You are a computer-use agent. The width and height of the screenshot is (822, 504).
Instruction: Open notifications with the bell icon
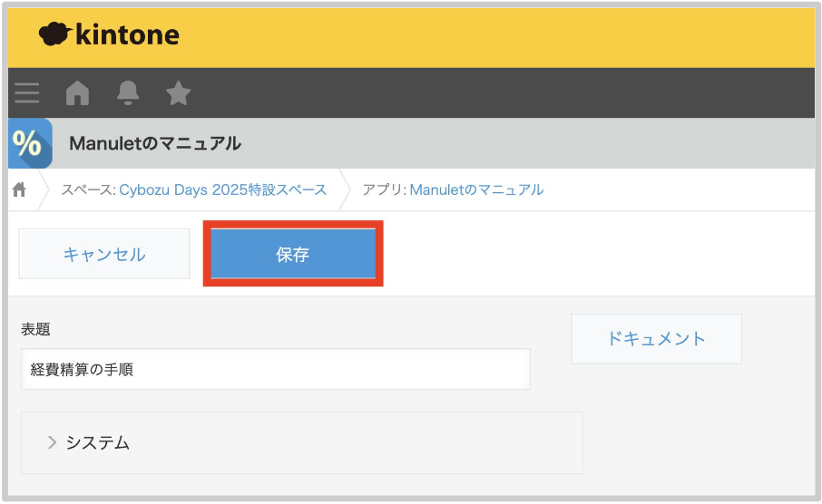tap(128, 92)
